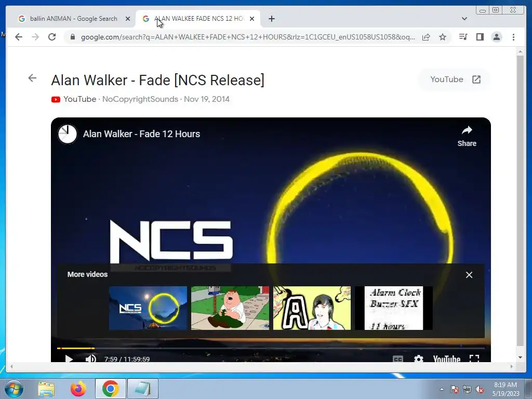Close the ALAN WALKEE FADE tab
532x399 pixels.
pos(252,19)
